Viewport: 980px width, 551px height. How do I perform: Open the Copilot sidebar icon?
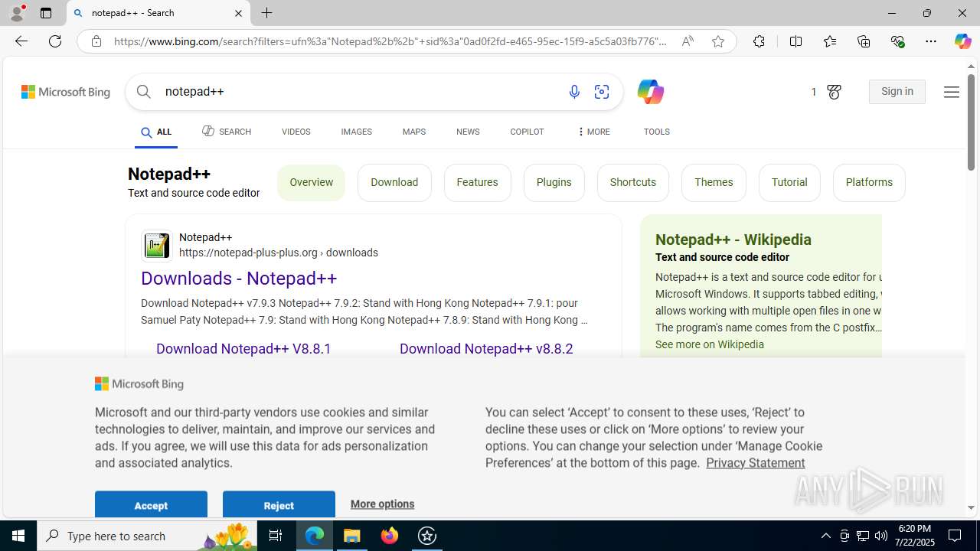coord(962,41)
